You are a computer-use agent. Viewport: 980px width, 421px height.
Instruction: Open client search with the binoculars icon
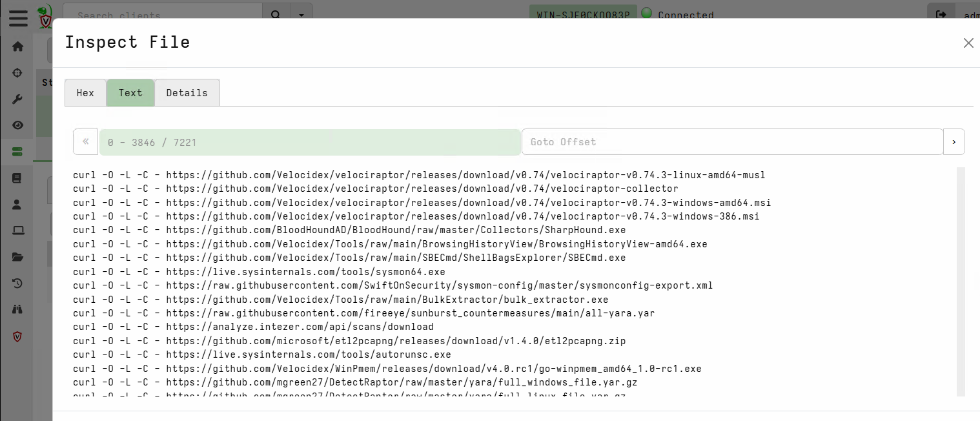[17, 309]
